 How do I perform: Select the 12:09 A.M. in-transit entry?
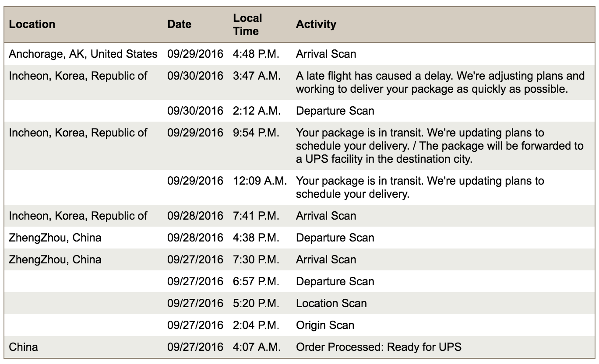pos(299,187)
